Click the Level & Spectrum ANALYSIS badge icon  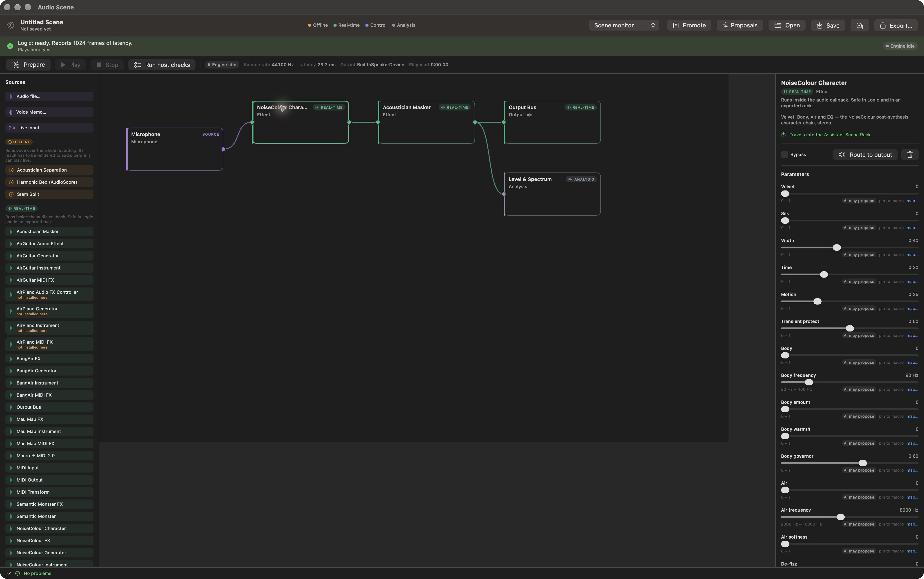coord(570,179)
